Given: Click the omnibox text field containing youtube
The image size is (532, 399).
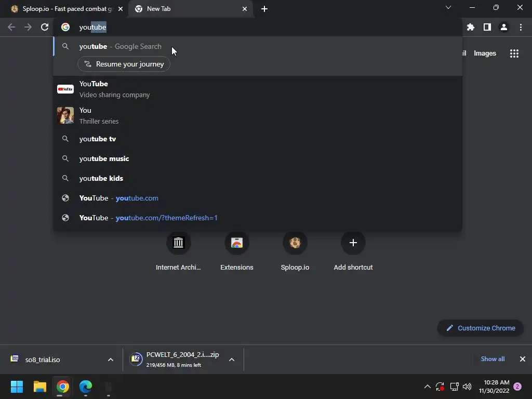Looking at the screenshot, I should point(258,27).
